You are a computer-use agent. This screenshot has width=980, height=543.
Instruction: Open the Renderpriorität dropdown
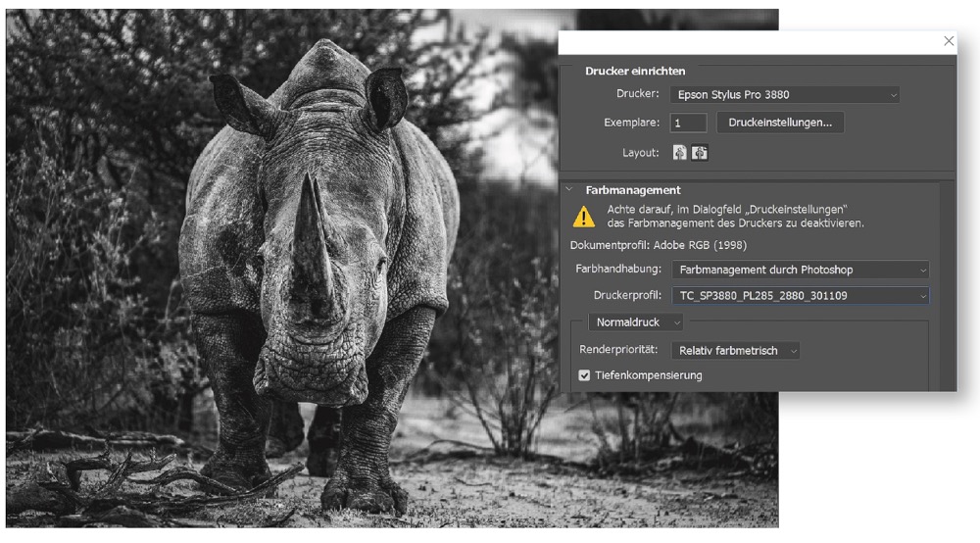(x=735, y=350)
